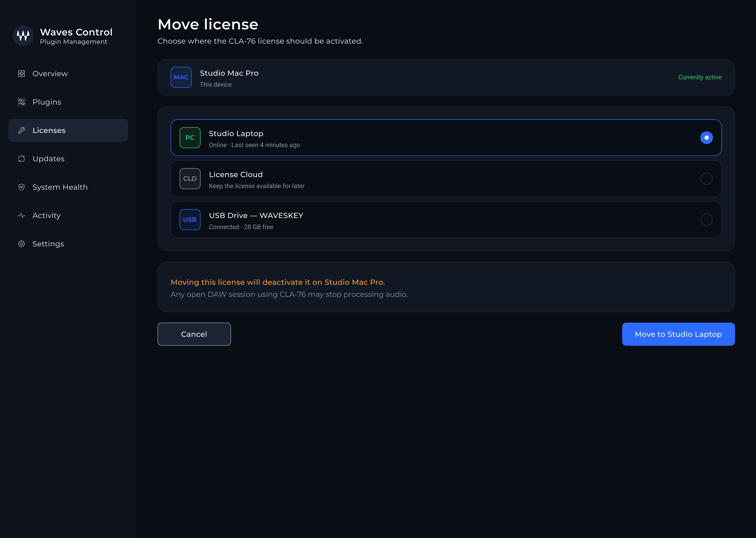
Task: Open Settings from the sidebar
Action: 68,244
